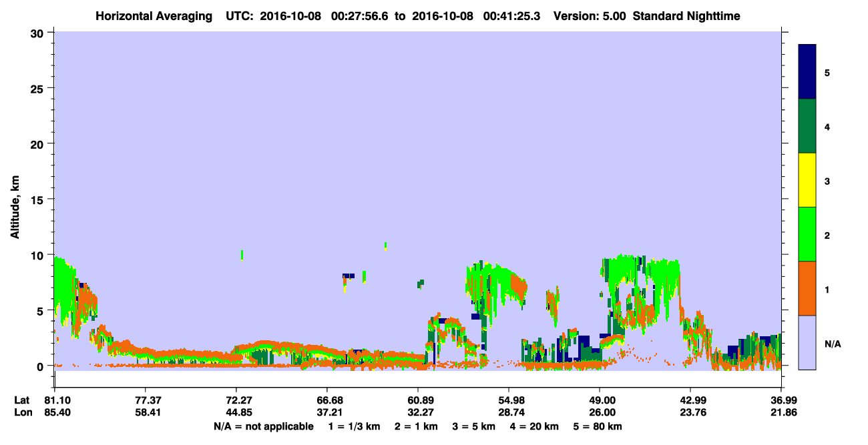Click the longitude value 21.86
This screenshot has height=445, width=868.
click(x=781, y=412)
